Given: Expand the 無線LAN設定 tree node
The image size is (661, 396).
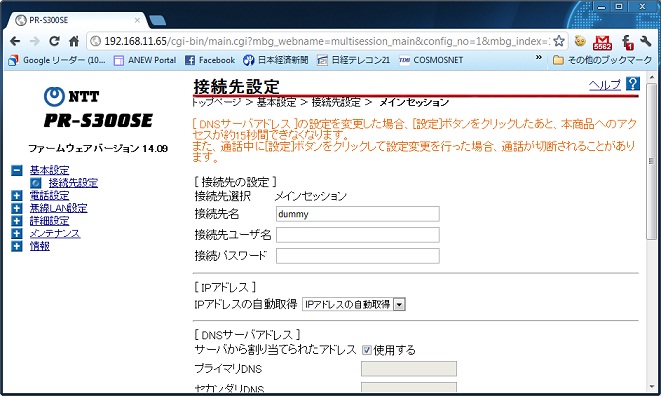Looking at the screenshot, I should pos(16,208).
